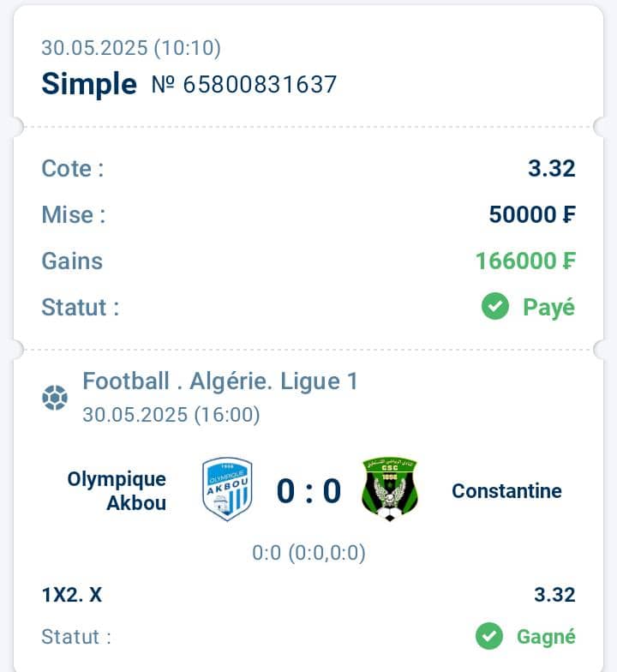Click the match date 30.05.2025 (16:00)
The image size is (617, 672).
171,415
